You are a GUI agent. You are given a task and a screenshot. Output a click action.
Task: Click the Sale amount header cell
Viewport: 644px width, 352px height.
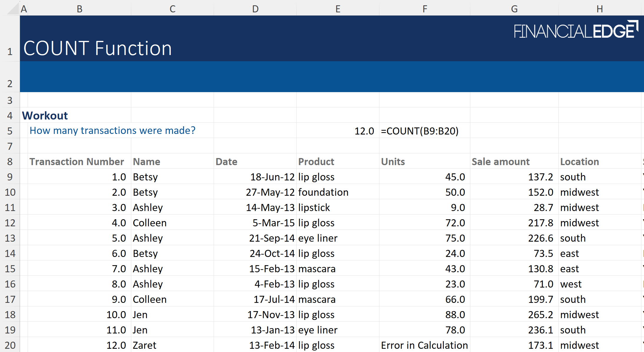[x=500, y=161]
